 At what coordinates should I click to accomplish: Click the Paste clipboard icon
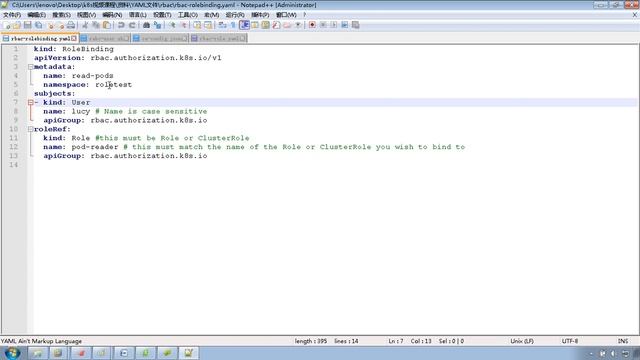[107, 25]
